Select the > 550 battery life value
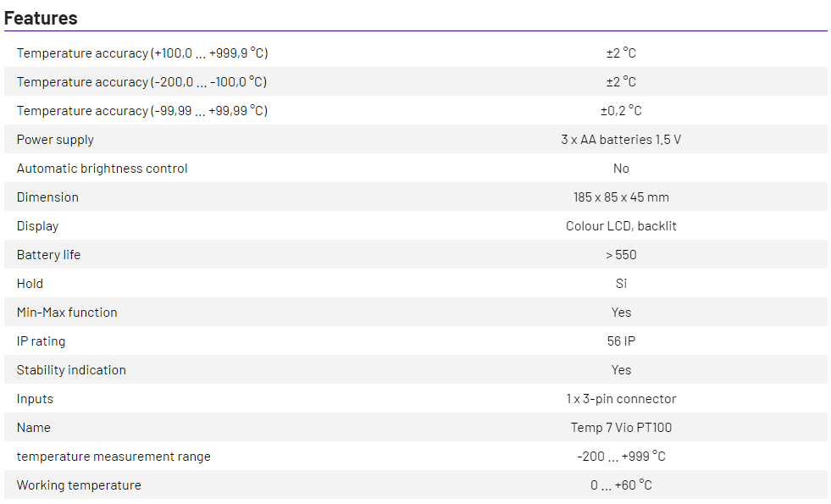 pos(620,255)
